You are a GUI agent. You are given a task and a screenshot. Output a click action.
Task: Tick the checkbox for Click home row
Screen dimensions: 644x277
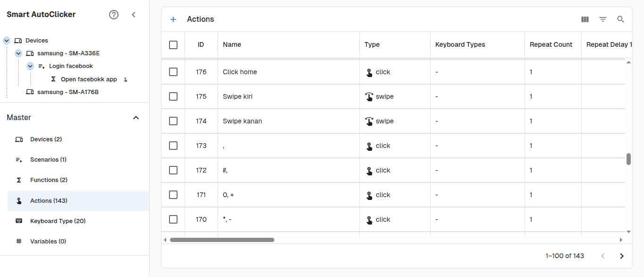point(173,72)
